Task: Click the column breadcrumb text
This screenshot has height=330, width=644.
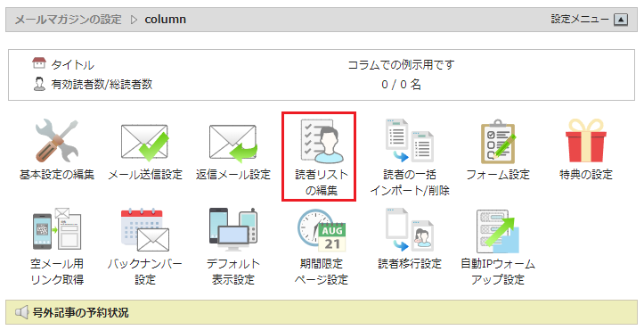Action: pos(165,20)
